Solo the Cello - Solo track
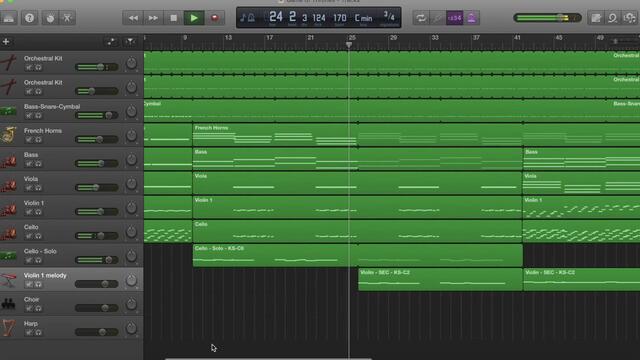The image size is (640, 360). (38, 260)
